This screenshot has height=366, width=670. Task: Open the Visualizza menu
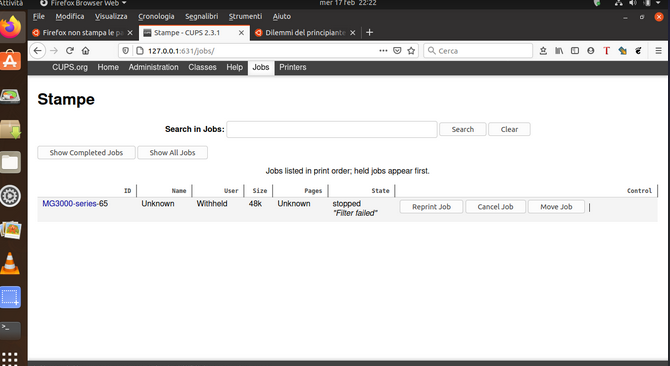pos(111,17)
